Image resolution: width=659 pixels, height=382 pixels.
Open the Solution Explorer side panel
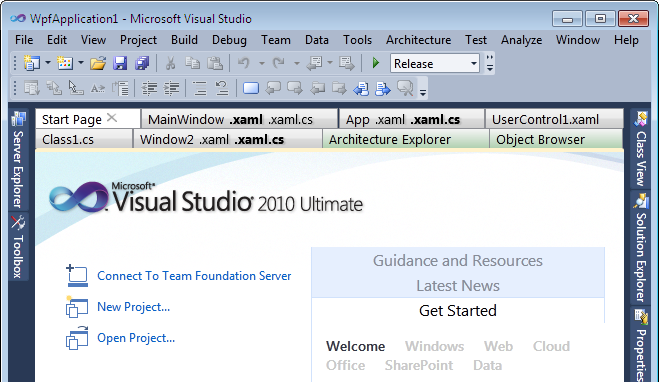tap(641, 248)
